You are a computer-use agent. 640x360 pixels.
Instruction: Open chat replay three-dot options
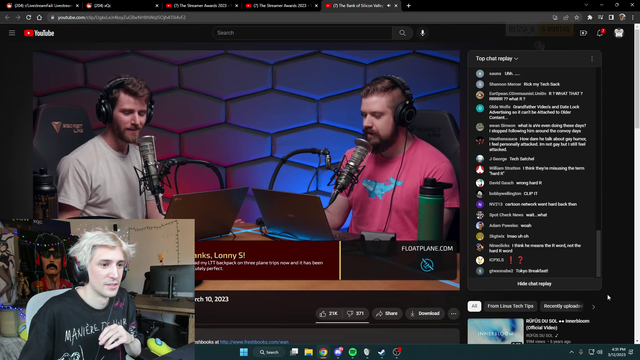point(592,59)
